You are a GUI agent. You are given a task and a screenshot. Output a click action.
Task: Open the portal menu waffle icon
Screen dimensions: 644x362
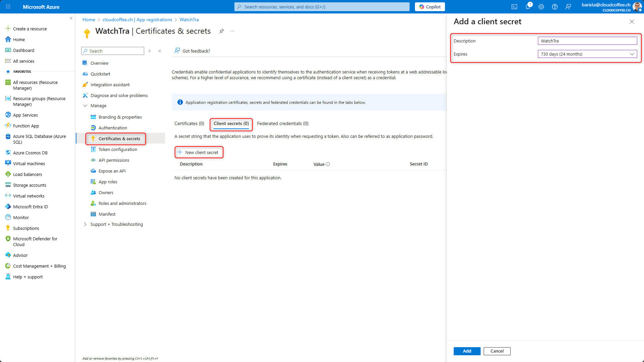[x=8, y=7]
